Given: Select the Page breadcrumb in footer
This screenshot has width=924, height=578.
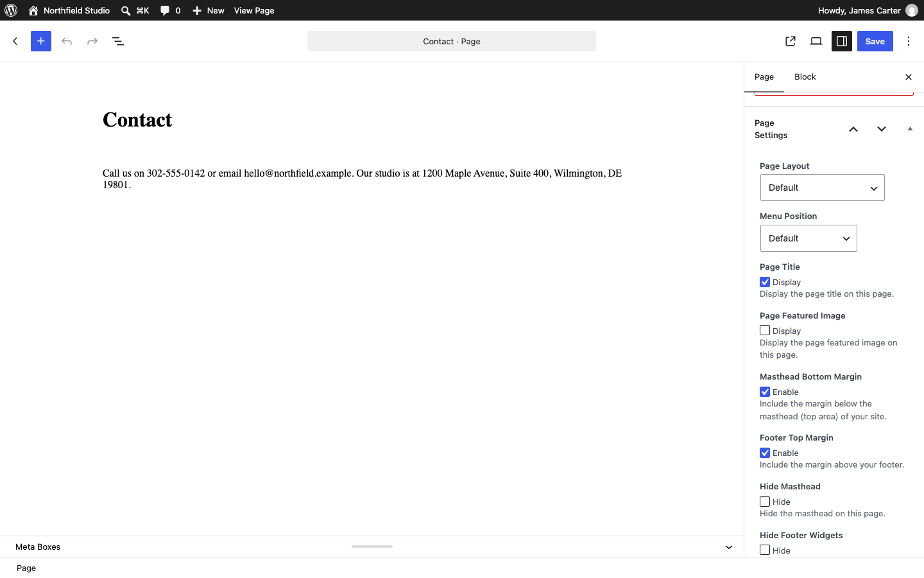Looking at the screenshot, I should click(26, 568).
